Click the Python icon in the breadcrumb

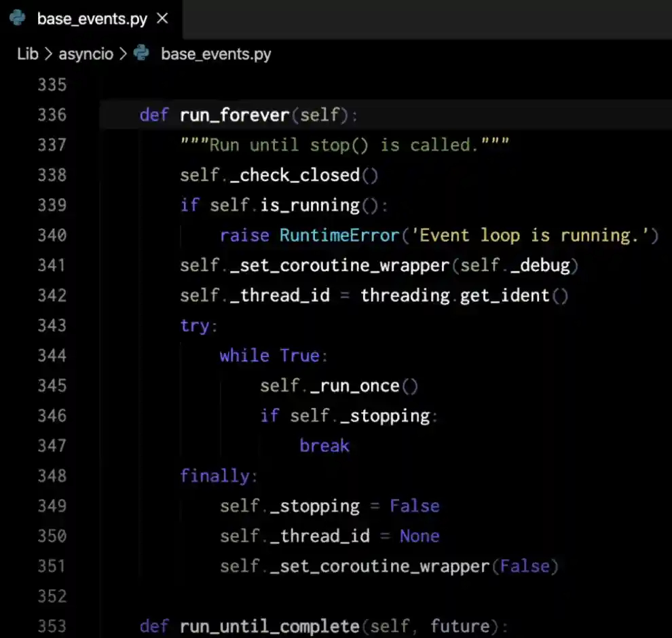pyautogui.click(x=141, y=53)
